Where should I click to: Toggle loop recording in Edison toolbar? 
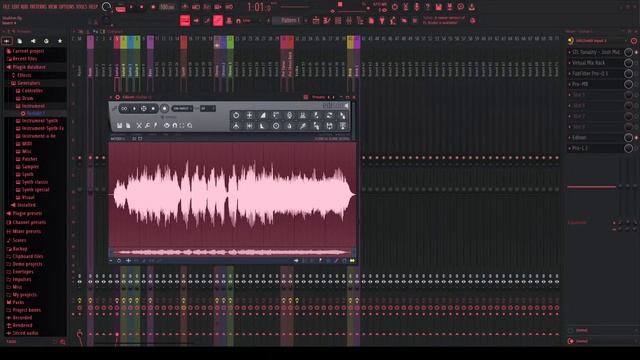pyautogui.click(x=124, y=109)
